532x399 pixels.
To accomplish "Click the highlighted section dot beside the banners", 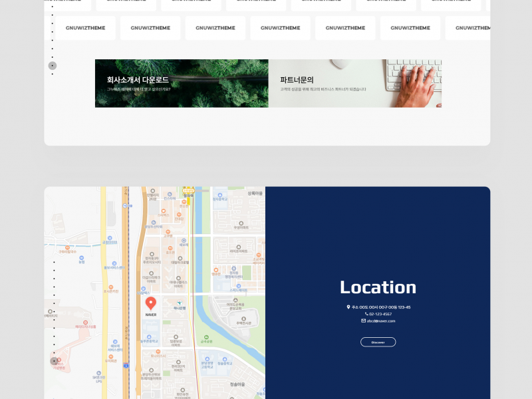I will [x=53, y=65].
